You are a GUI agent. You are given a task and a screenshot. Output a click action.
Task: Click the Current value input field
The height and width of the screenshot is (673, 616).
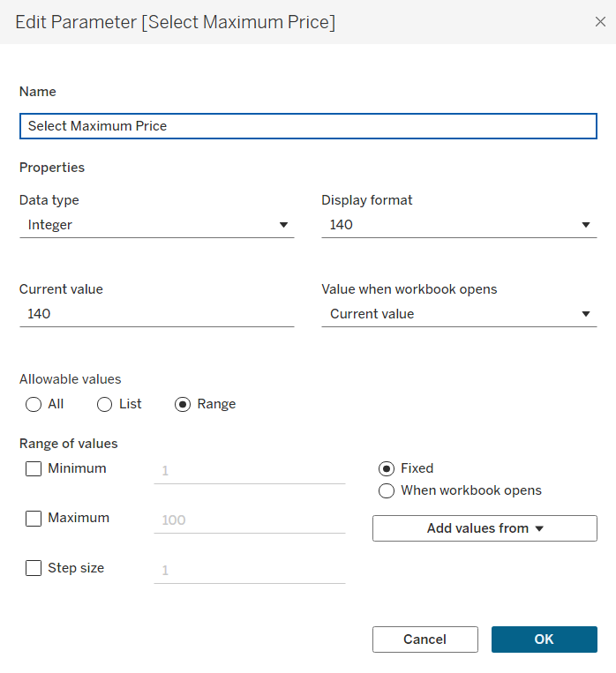pyautogui.click(x=156, y=314)
